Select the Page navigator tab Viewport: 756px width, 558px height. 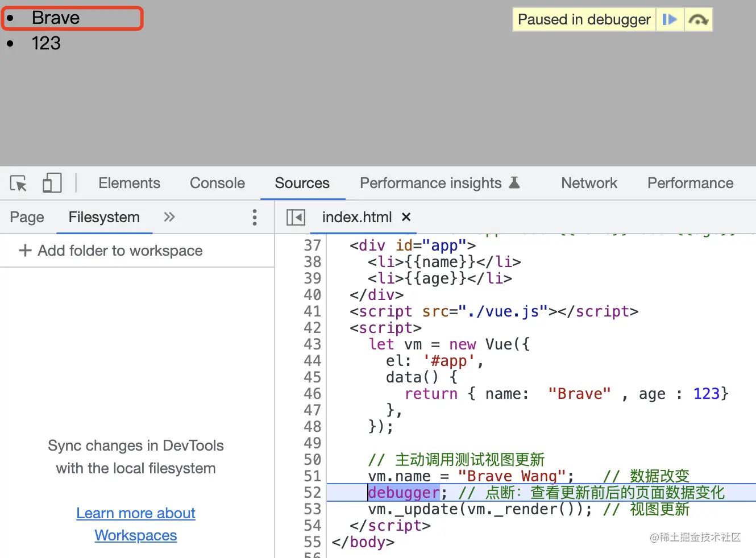pyautogui.click(x=27, y=217)
